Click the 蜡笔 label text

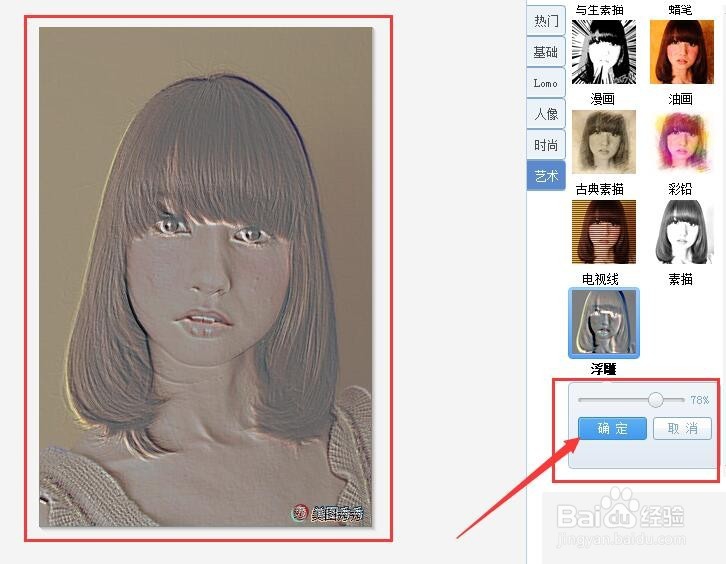pos(680,10)
